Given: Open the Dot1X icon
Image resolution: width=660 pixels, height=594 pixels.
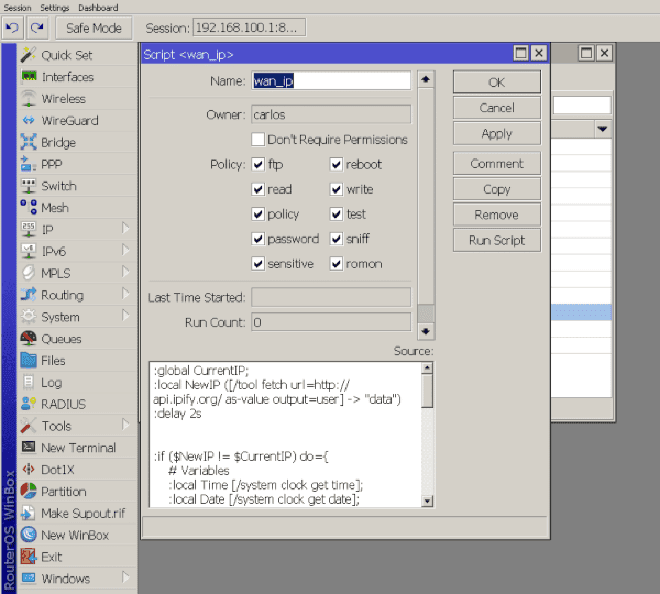Looking at the screenshot, I should (x=29, y=469).
